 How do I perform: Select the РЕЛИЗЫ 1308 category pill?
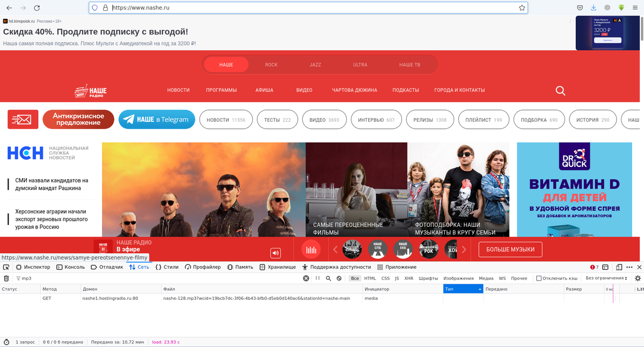[x=430, y=120]
